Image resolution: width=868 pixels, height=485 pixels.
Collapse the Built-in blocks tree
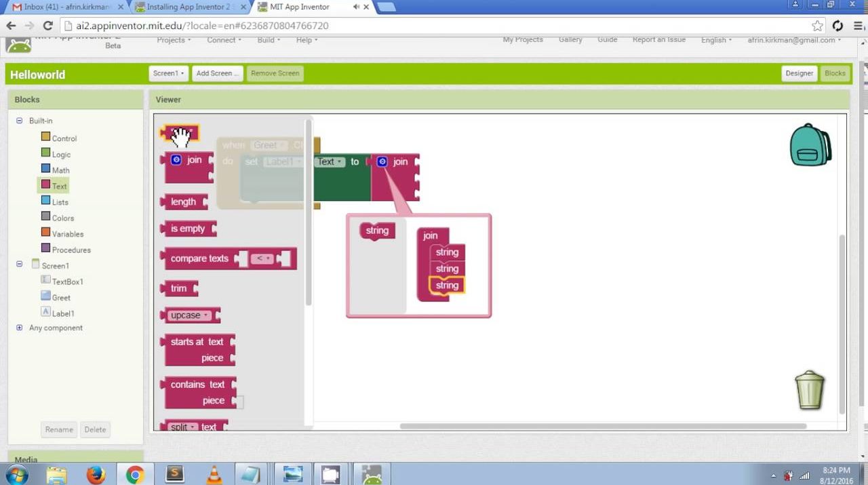(x=19, y=121)
